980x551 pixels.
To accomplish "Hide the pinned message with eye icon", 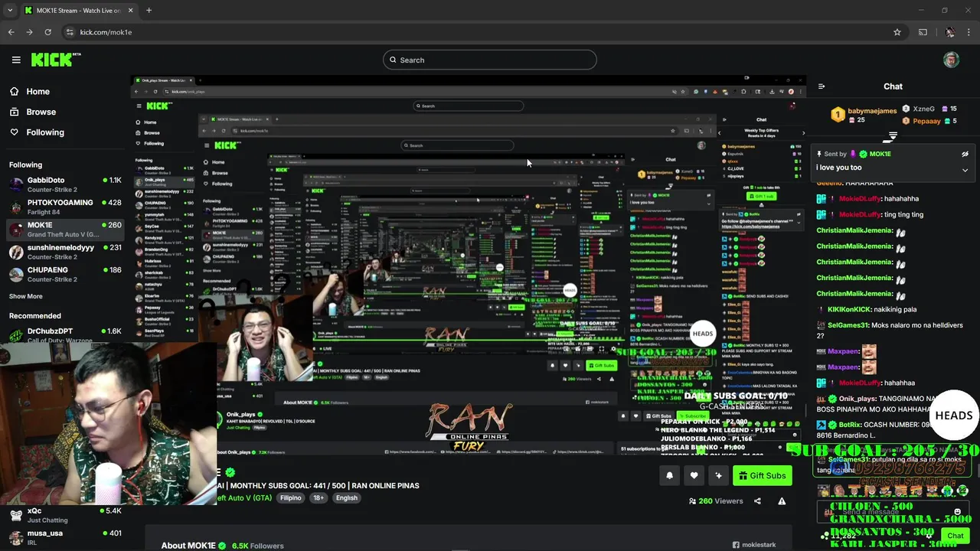I will [x=965, y=154].
